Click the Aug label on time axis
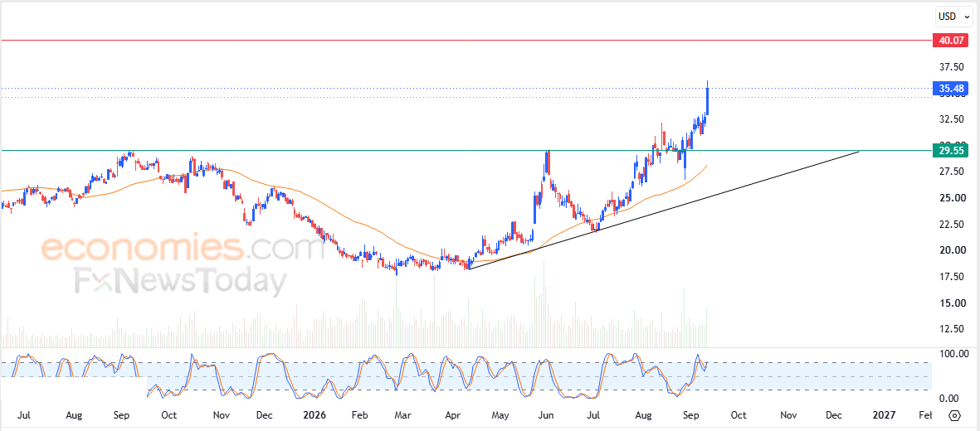Image resolution: width=980 pixels, height=431 pixels. (x=74, y=414)
